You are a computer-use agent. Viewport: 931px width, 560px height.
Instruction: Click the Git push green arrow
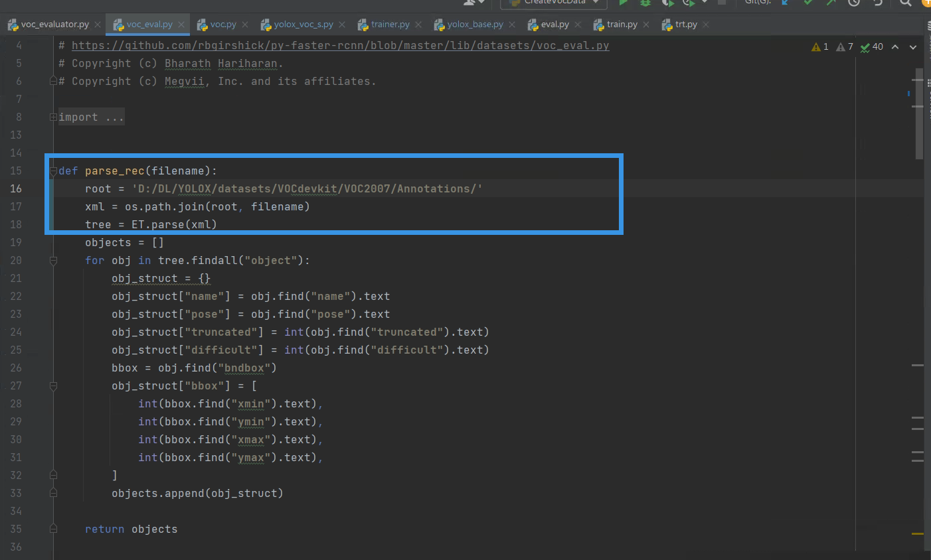(x=831, y=3)
